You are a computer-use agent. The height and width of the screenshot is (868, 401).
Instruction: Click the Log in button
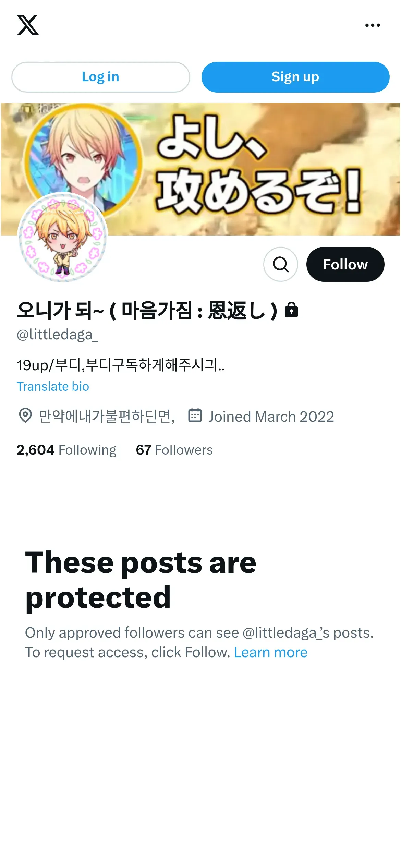click(101, 77)
